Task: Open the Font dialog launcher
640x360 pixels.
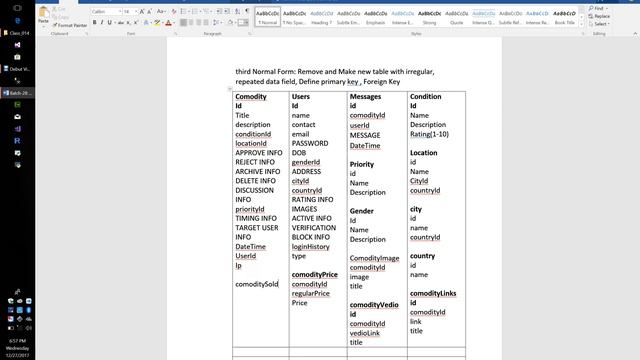Action: [176, 33]
